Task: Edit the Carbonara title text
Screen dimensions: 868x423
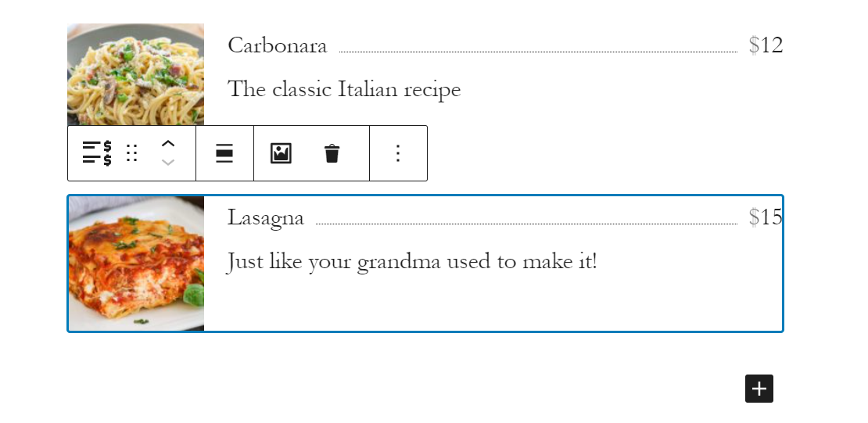Action: point(277,46)
